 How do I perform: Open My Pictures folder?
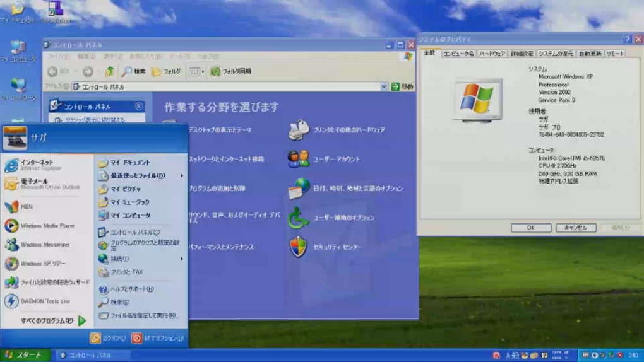click(x=120, y=189)
